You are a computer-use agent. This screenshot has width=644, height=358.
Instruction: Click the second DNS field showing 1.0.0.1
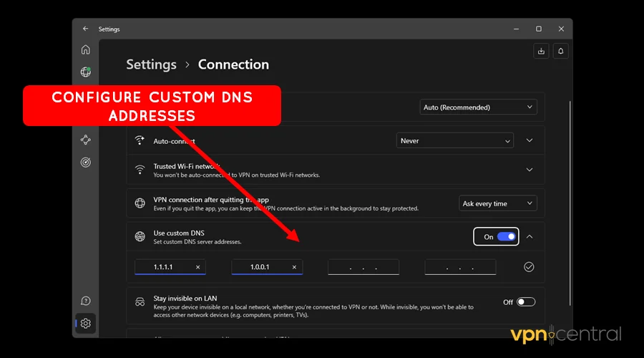point(267,267)
